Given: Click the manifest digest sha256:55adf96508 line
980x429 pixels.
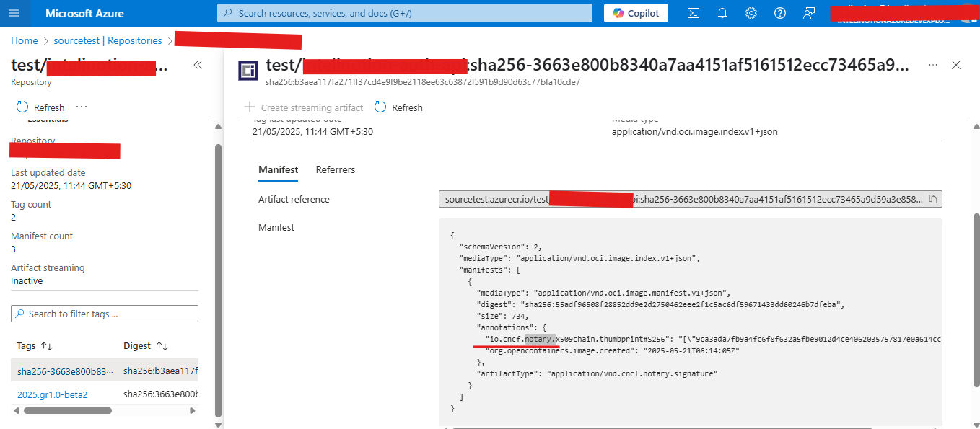Looking at the screenshot, I should [x=660, y=304].
